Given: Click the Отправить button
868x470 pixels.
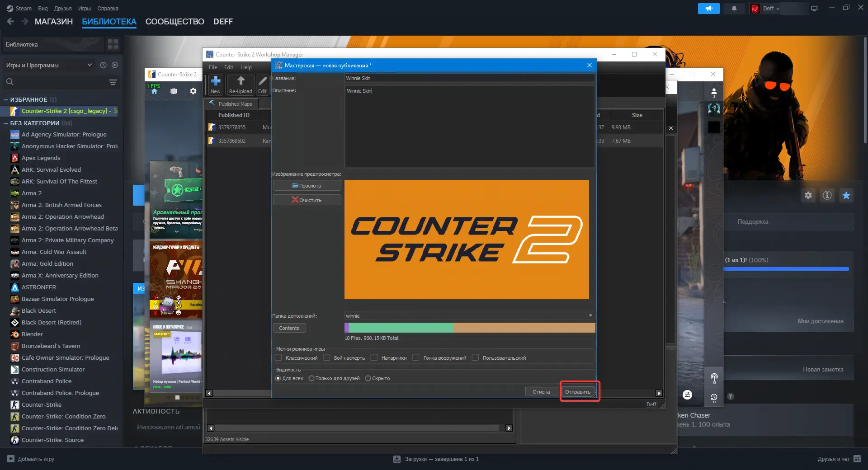Looking at the screenshot, I should pyautogui.click(x=578, y=392).
